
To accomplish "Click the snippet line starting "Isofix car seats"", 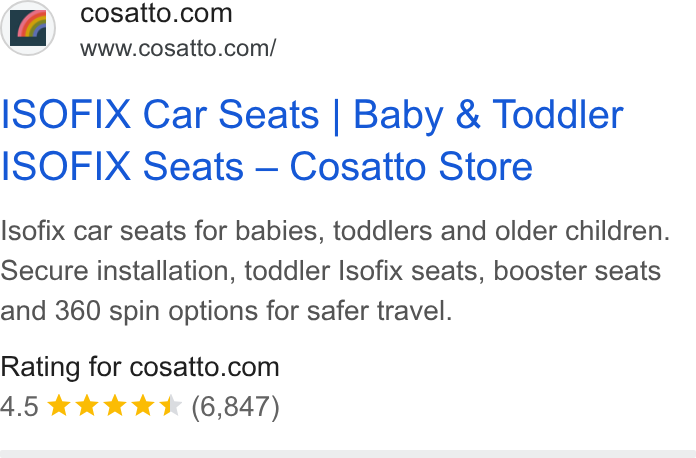I will click(335, 231).
